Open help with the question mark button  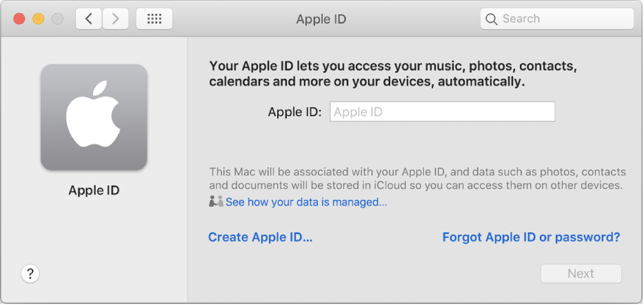pos(30,274)
